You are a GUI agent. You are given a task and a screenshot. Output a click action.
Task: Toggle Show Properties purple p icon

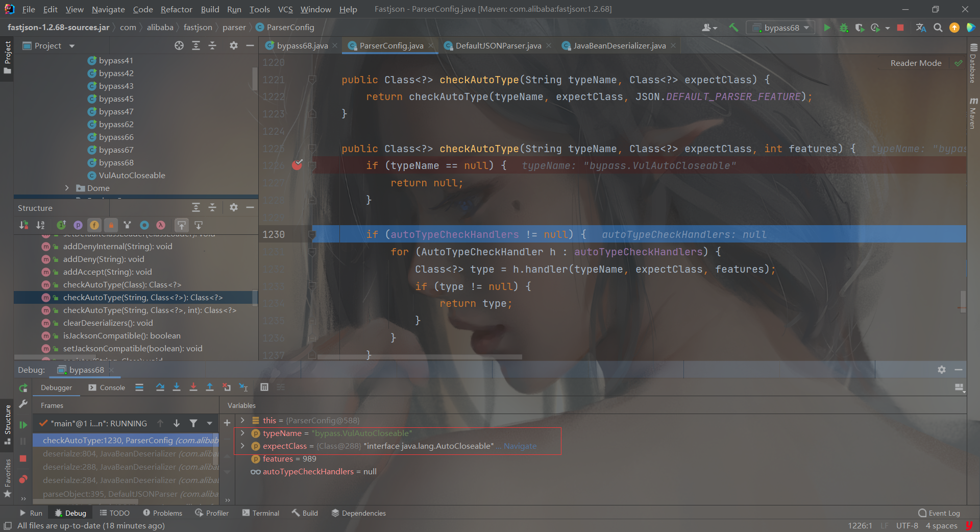(78, 225)
